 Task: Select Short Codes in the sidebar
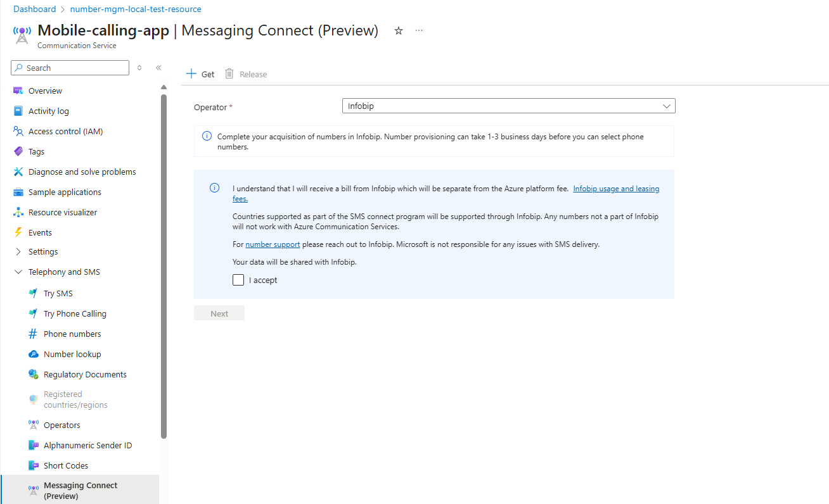tap(65, 465)
